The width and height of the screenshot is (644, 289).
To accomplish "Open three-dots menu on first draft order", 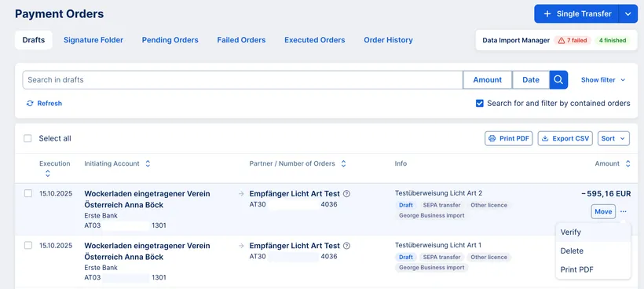I will tap(624, 211).
